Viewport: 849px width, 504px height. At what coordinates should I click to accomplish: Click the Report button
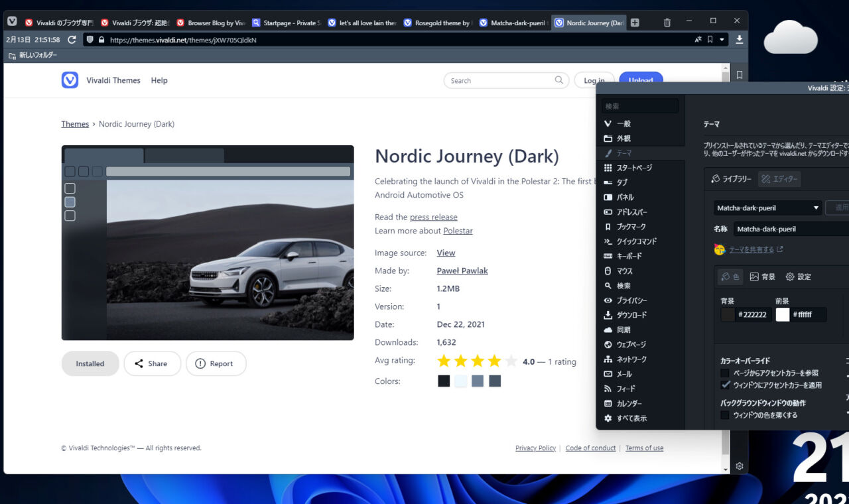(216, 363)
